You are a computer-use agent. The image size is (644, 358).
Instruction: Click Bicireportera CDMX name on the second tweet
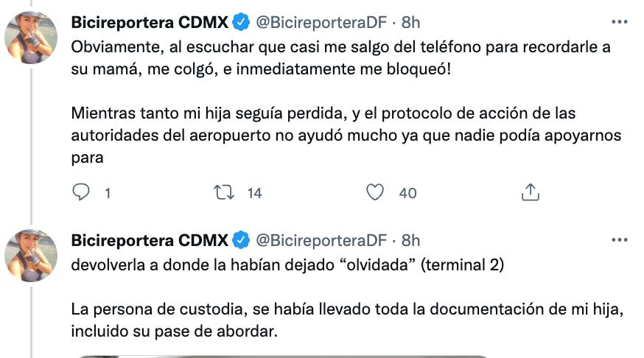pos(150,239)
